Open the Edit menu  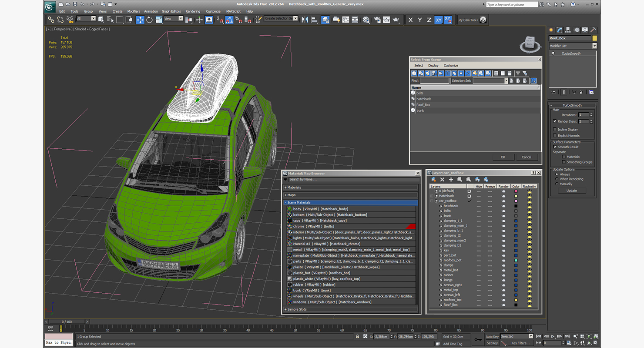pos(62,11)
